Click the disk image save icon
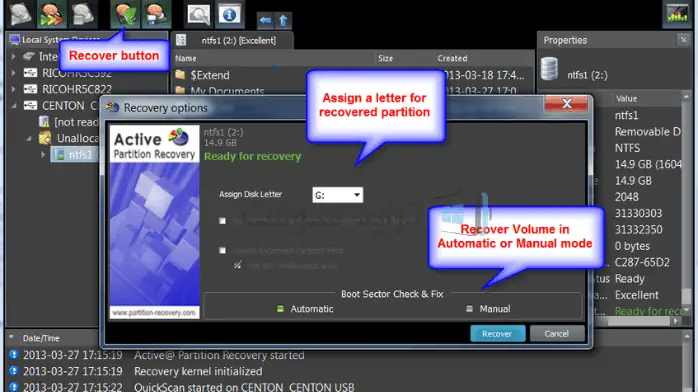698x392 pixels. pyautogui.click(x=156, y=14)
